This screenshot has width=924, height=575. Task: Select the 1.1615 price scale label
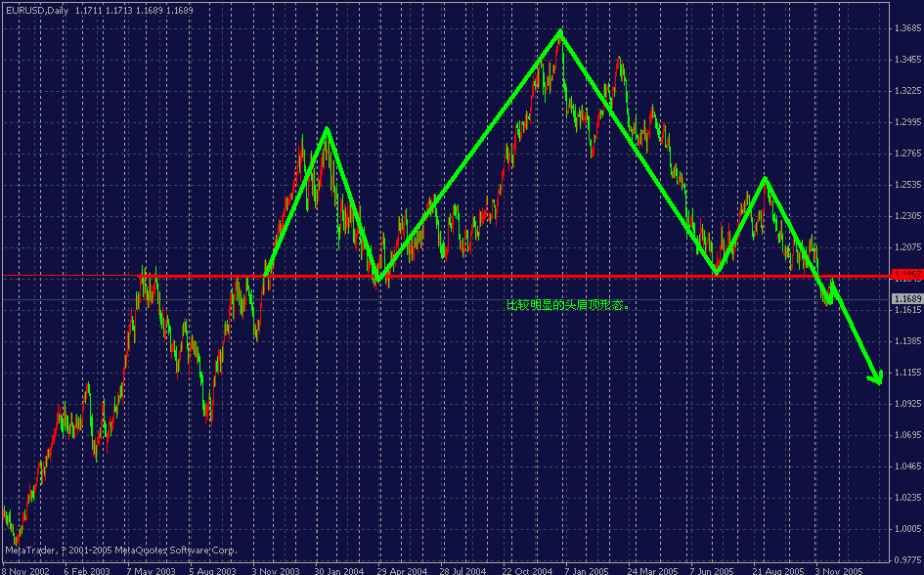907,309
